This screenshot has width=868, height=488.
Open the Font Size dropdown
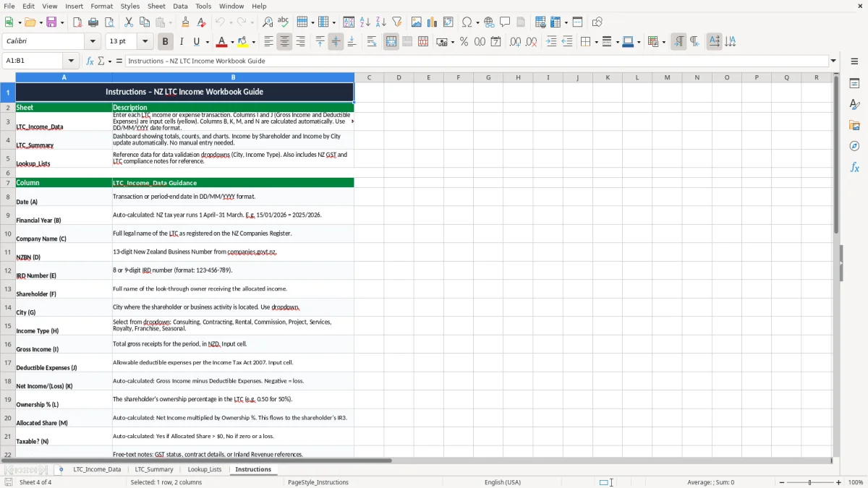(x=145, y=42)
